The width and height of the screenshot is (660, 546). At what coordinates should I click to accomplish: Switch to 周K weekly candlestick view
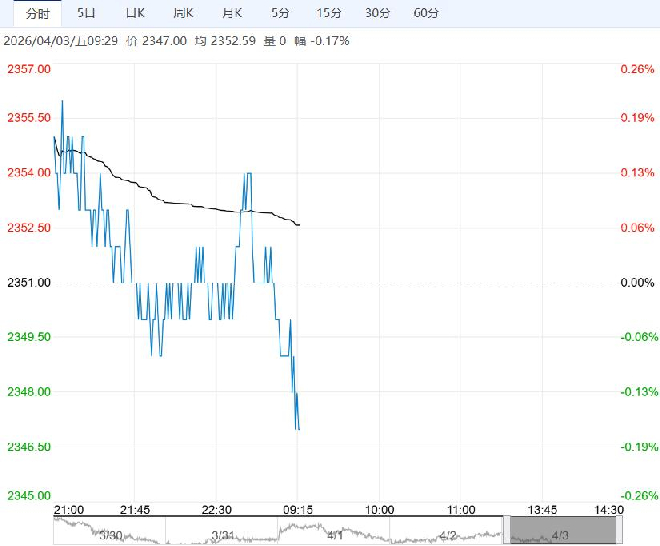tap(182, 13)
